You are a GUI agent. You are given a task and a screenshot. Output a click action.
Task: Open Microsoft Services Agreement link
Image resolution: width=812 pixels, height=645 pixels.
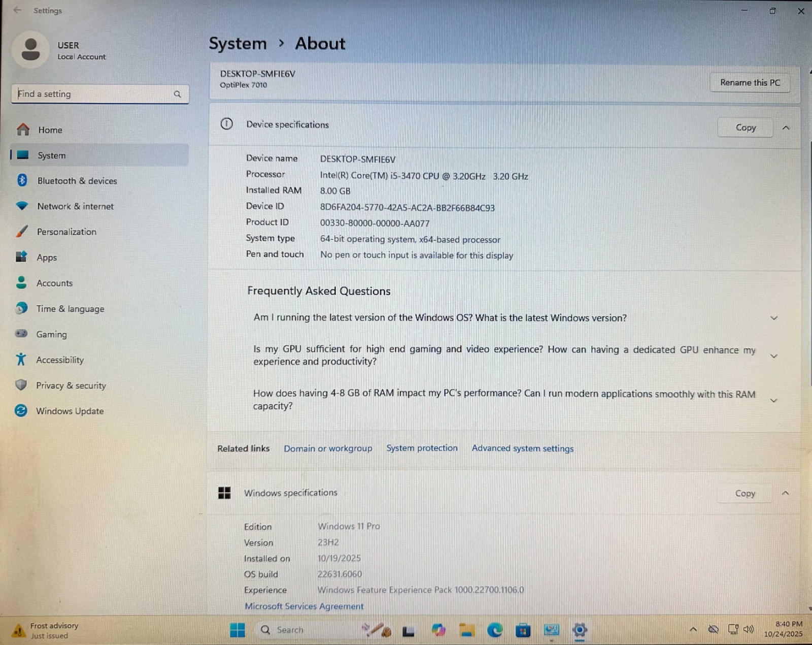coord(304,606)
